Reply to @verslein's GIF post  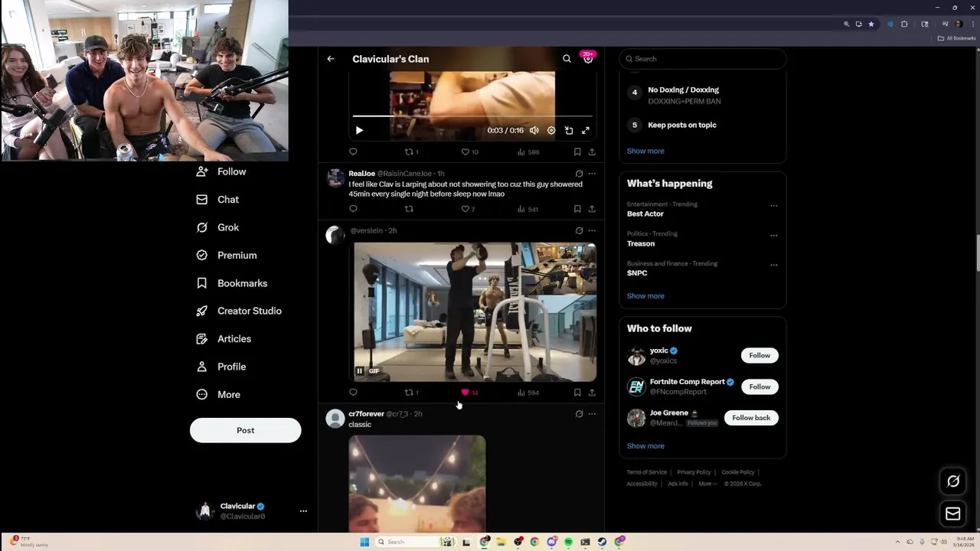[353, 393]
